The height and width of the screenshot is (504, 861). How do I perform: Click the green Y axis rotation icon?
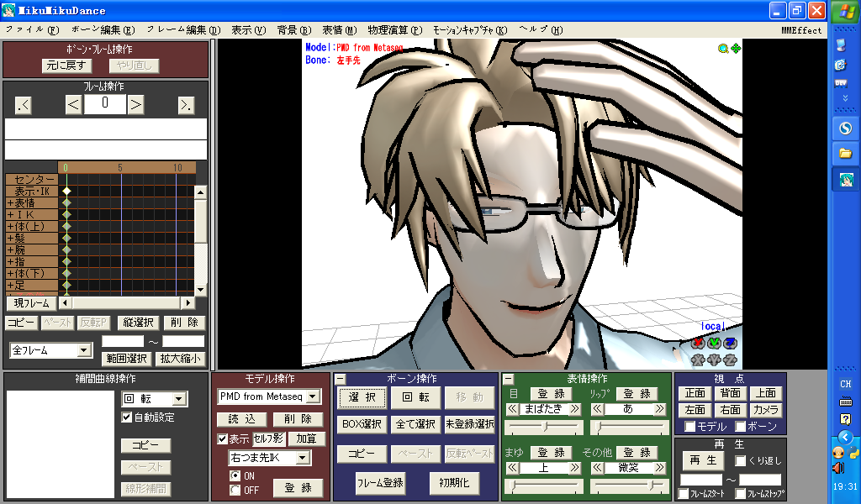[714, 344]
